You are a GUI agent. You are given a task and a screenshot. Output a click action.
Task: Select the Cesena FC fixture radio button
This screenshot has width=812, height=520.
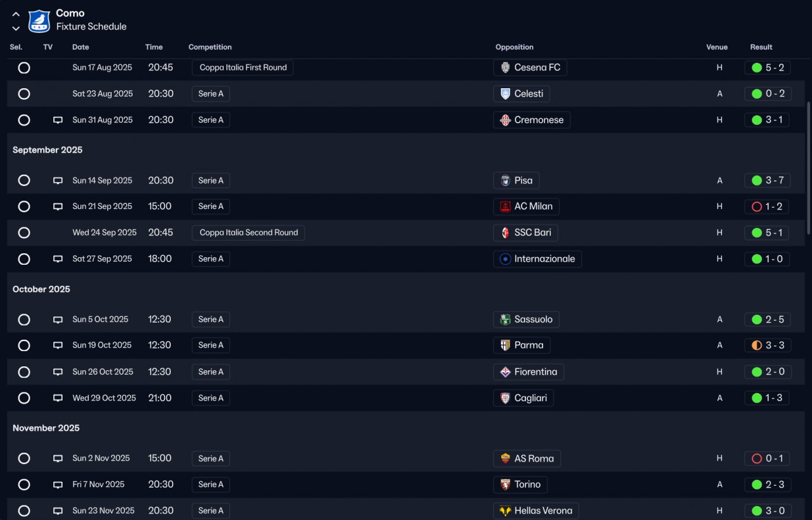coord(24,67)
